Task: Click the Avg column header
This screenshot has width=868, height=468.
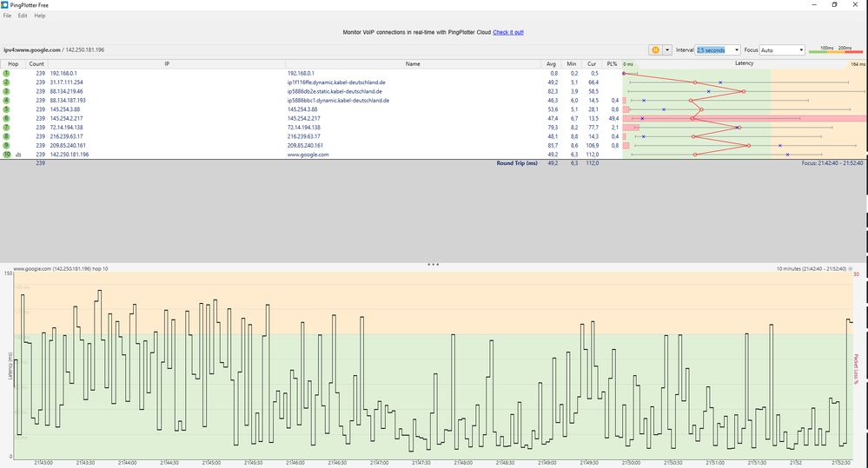Action: (x=551, y=63)
